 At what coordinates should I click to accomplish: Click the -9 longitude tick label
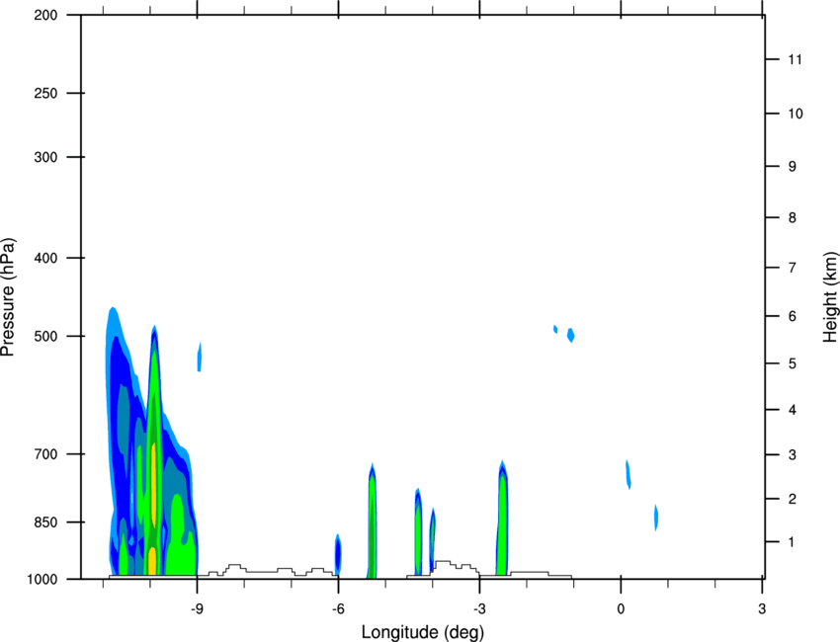pos(197,609)
